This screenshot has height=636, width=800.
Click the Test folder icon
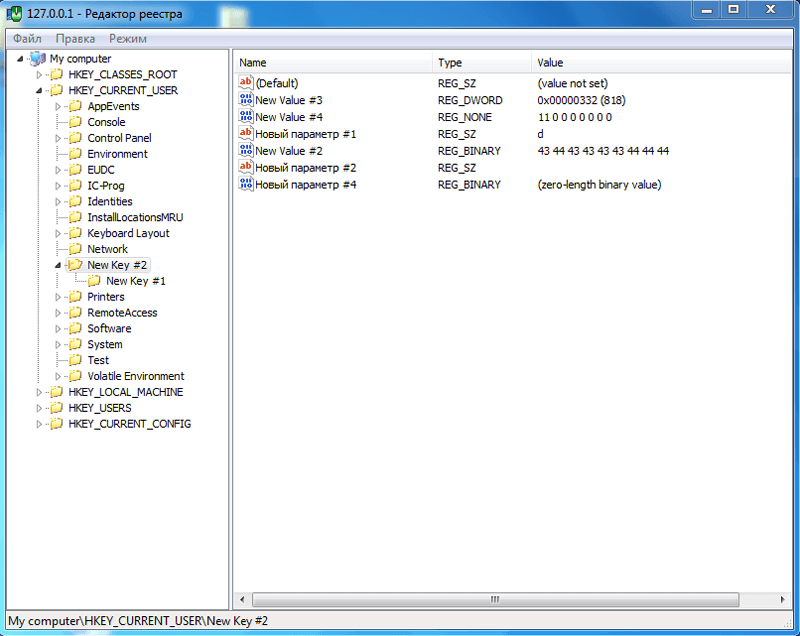coord(75,360)
